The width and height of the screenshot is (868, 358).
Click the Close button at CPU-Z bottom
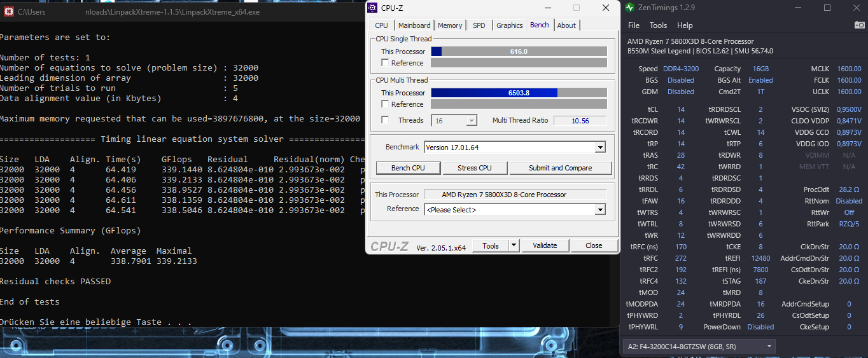click(594, 245)
